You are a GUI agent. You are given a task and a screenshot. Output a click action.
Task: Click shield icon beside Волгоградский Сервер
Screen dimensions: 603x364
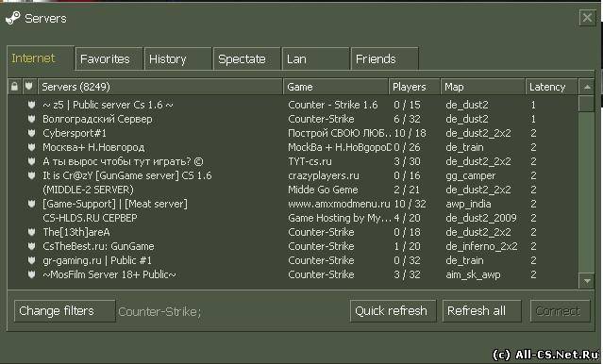(x=31, y=119)
